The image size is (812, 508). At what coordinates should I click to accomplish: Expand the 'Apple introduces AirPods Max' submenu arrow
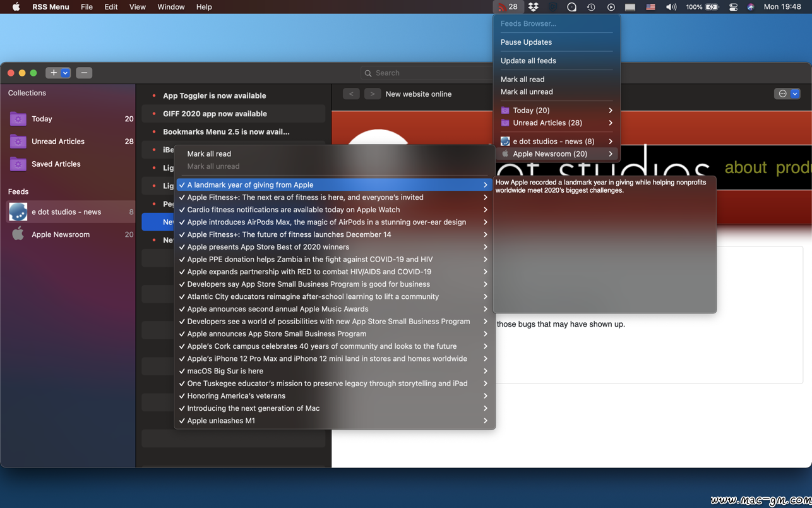coord(485,222)
